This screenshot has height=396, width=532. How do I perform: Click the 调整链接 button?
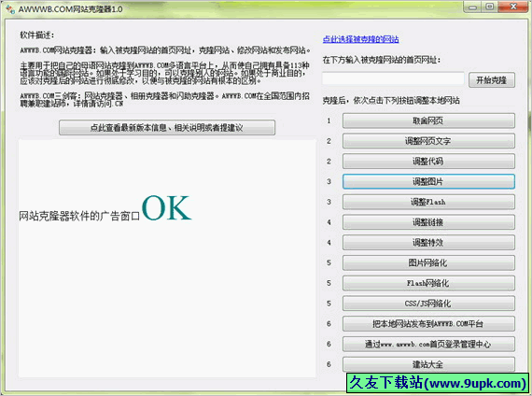[428, 222]
